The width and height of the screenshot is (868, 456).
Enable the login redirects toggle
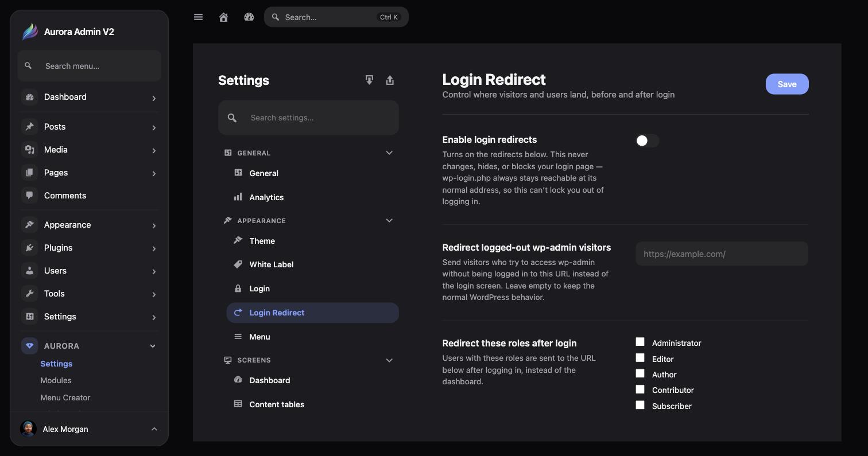(647, 141)
